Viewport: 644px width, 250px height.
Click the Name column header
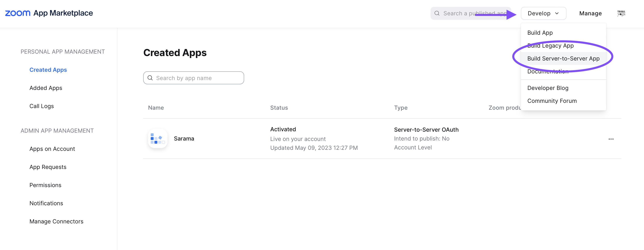[x=156, y=108]
